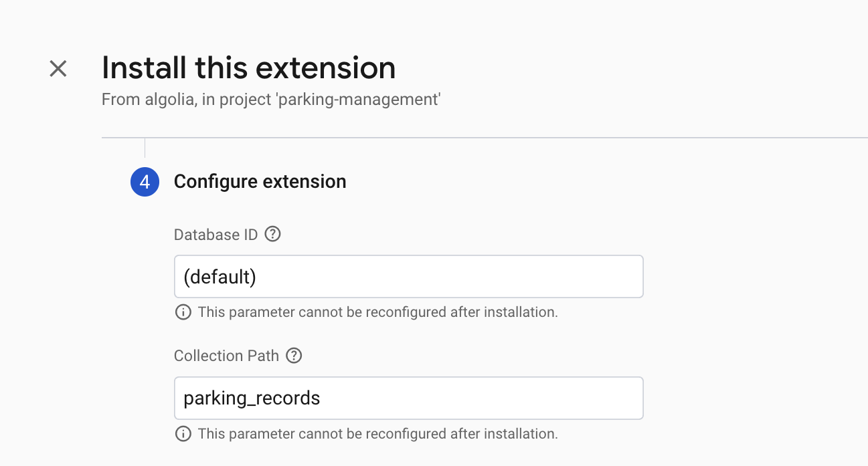
Task: Focus the Database ID input field
Action: tap(408, 276)
